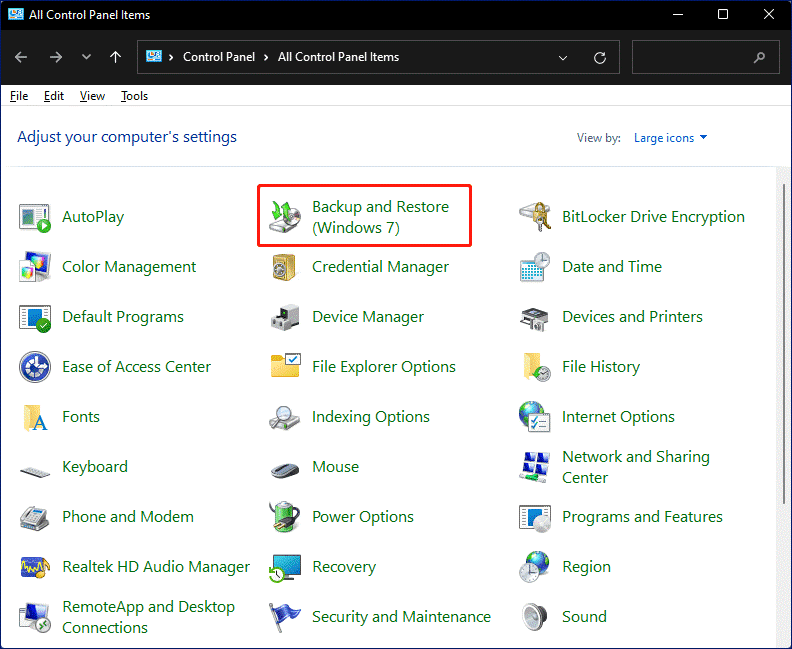Viewport: 792px width, 649px height.
Task: Open the Realtek HD Audio Manager icon
Action: [35, 567]
